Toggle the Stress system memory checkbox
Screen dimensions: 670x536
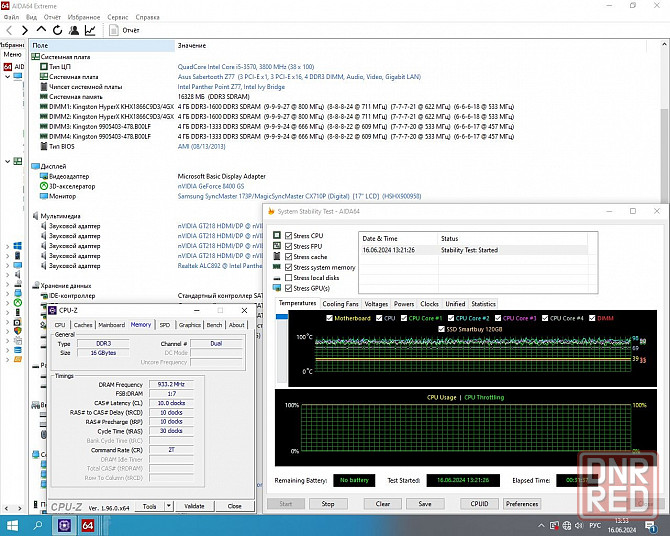[x=288, y=267]
